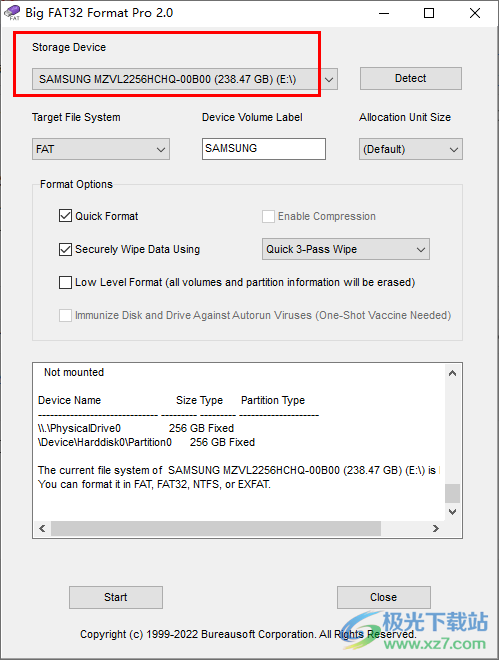
Task: Click the horizontal scrollbar thumb in log
Action: tap(216, 528)
